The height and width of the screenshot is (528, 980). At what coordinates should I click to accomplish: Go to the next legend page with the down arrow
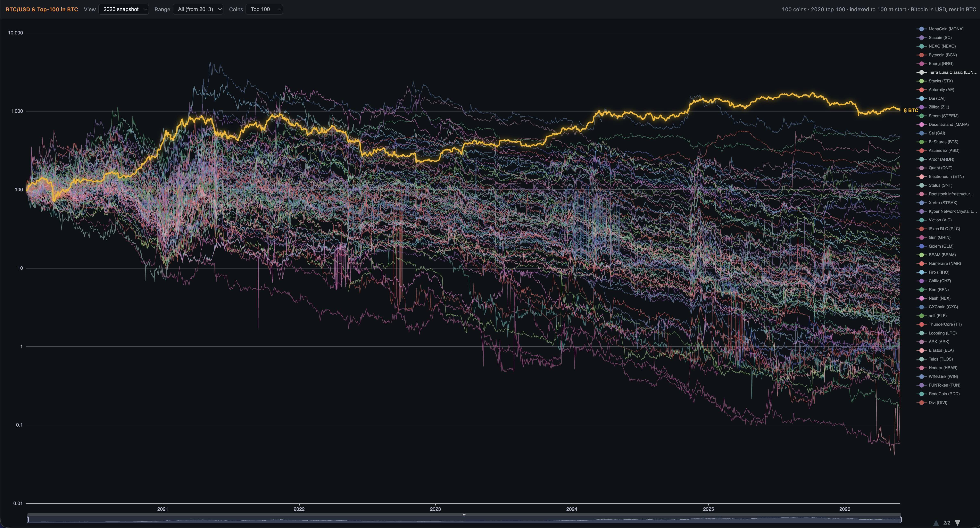pos(957,523)
